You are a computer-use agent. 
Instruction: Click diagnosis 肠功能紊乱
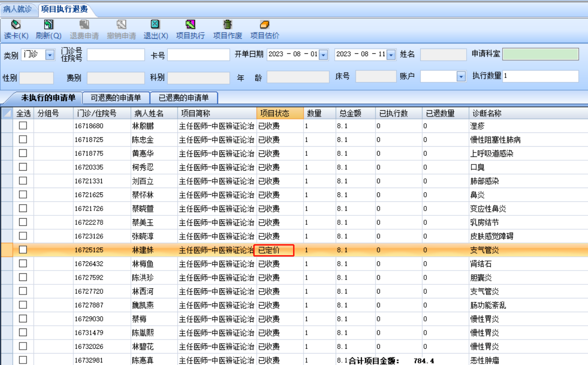click(x=488, y=306)
